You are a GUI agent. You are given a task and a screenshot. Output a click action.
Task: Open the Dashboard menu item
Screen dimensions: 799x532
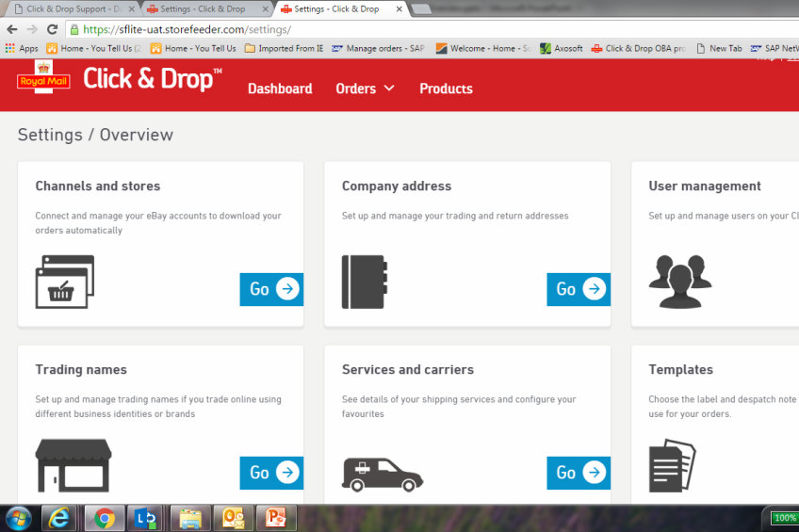(x=280, y=89)
